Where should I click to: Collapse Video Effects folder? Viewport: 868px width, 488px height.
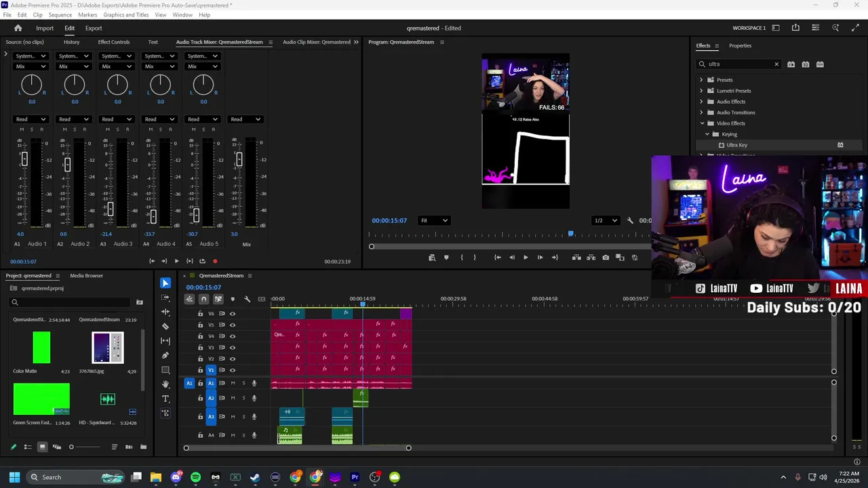pos(702,123)
